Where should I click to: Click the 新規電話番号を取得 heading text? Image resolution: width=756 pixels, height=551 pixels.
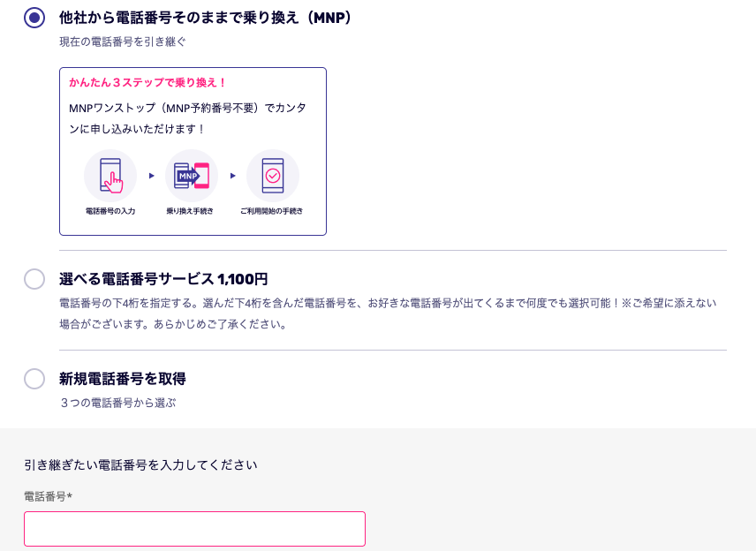click(x=123, y=379)
